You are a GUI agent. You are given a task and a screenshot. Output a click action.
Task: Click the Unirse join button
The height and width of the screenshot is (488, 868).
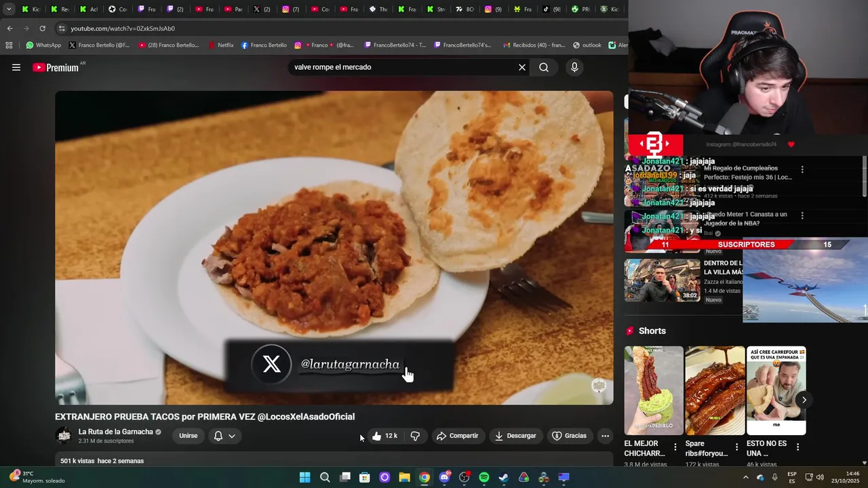[189, 436]
